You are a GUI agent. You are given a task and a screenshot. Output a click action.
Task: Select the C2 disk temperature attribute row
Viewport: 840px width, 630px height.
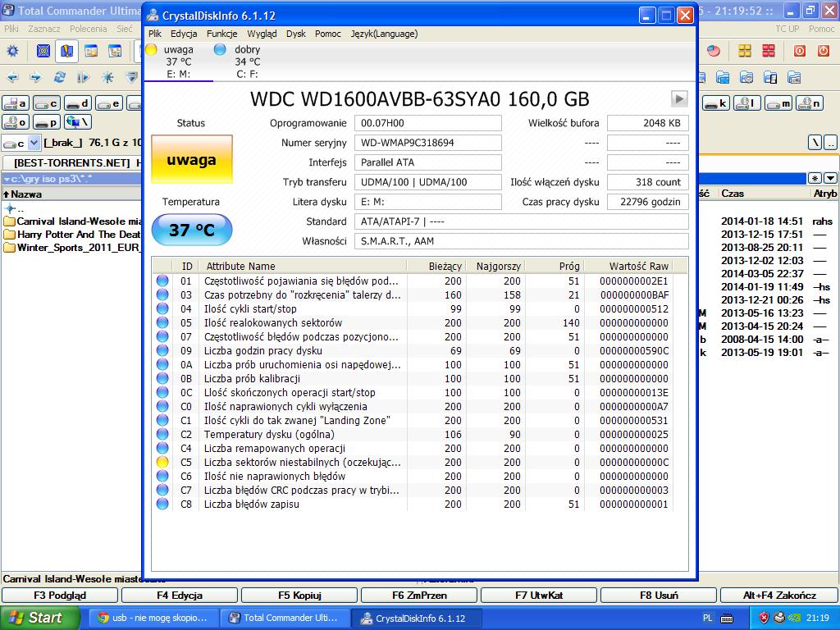pyautogui.click(x=413, y=435)
